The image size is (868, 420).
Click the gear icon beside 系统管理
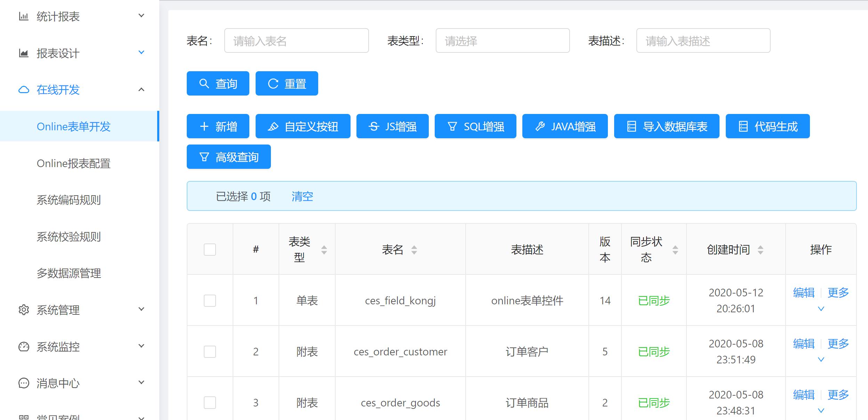(23, 310)
